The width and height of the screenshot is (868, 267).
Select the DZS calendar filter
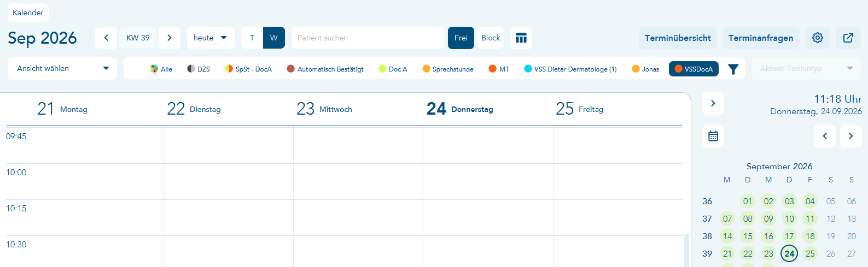click(x=199, y=69)
